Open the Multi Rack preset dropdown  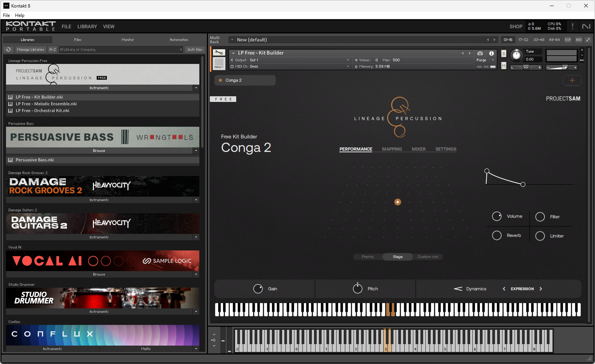232,39
